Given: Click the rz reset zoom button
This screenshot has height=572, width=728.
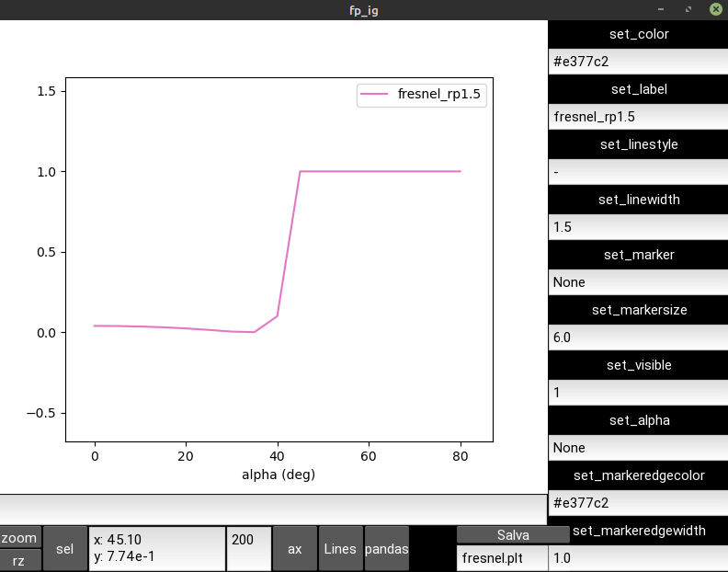Looking at the screenshot, I should [20, 560].
